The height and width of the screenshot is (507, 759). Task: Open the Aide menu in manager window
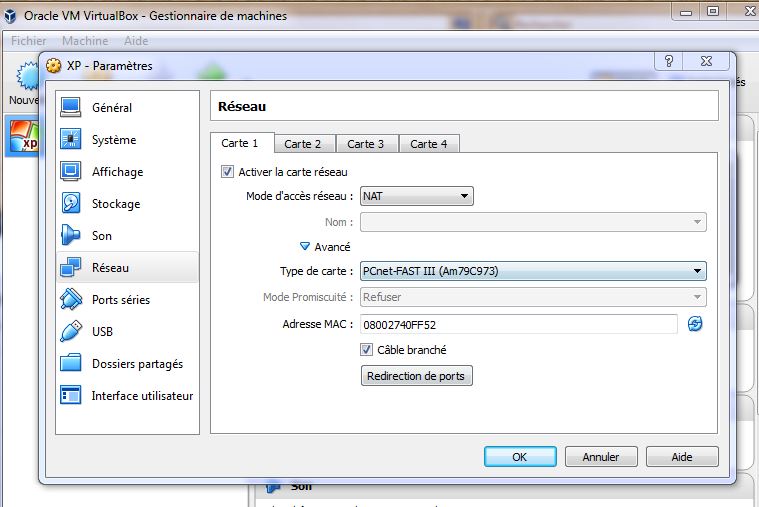coord(136,41)
